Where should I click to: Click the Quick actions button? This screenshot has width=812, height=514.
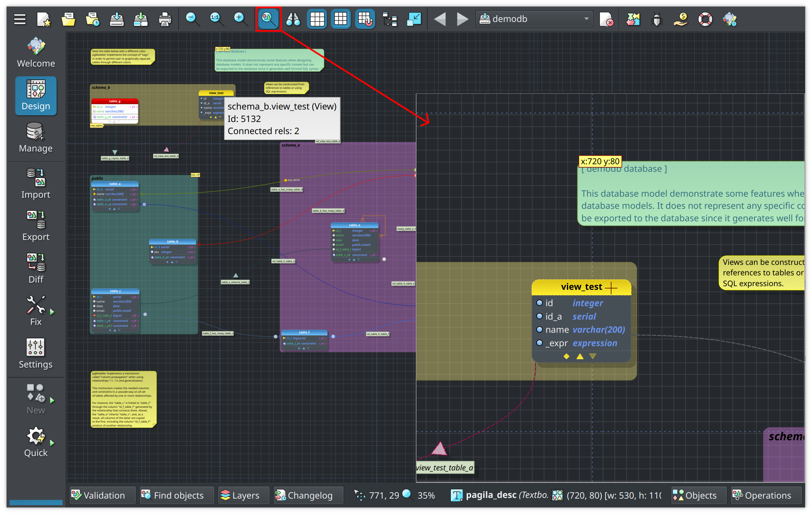(35, 442)
